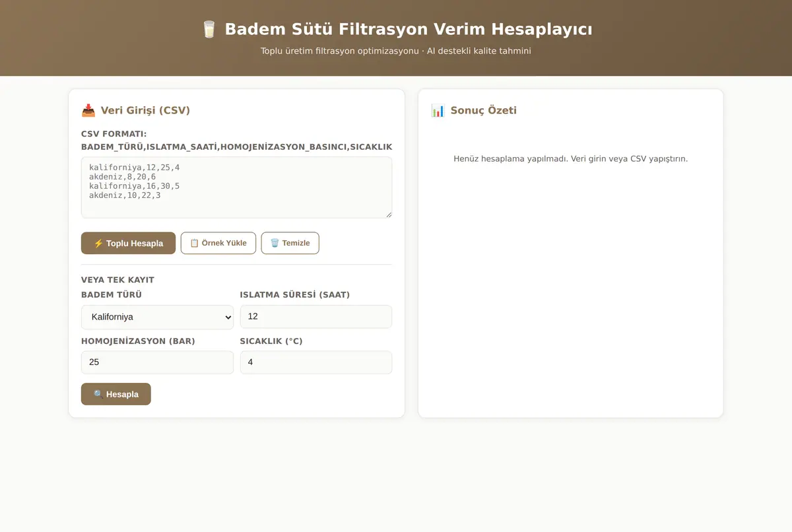Click the chart icon beside Sonuç Özeti
The height and width of the screenshot is (532, 792).
[438, 110]
